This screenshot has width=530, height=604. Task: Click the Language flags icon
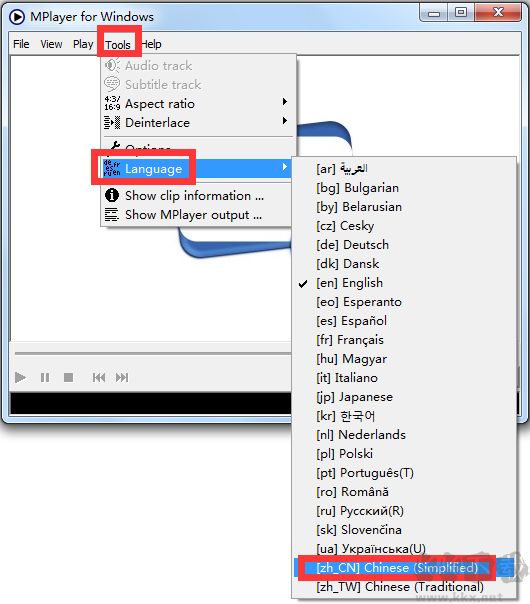pyautogui.click(x=112, y=168)
